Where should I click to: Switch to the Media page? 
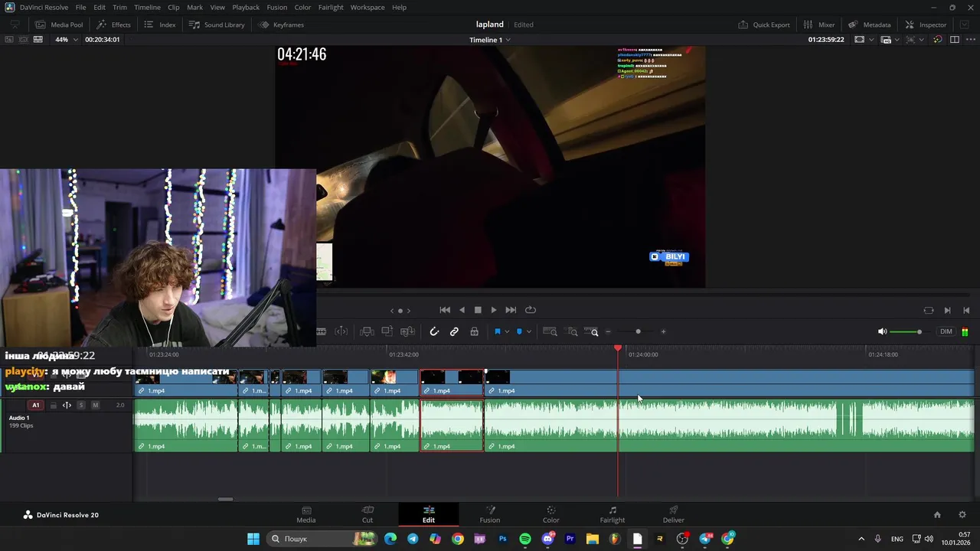[306, 515]
